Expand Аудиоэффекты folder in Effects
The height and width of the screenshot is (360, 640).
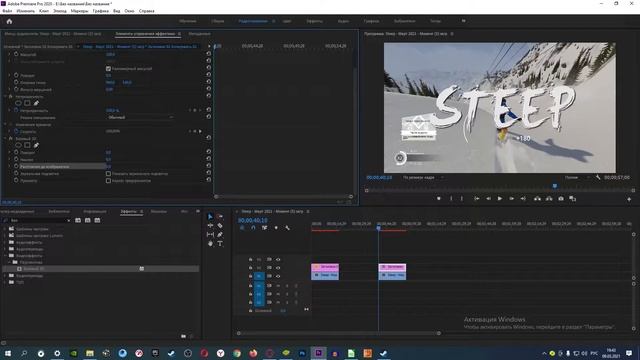click(x=5, y=242)
